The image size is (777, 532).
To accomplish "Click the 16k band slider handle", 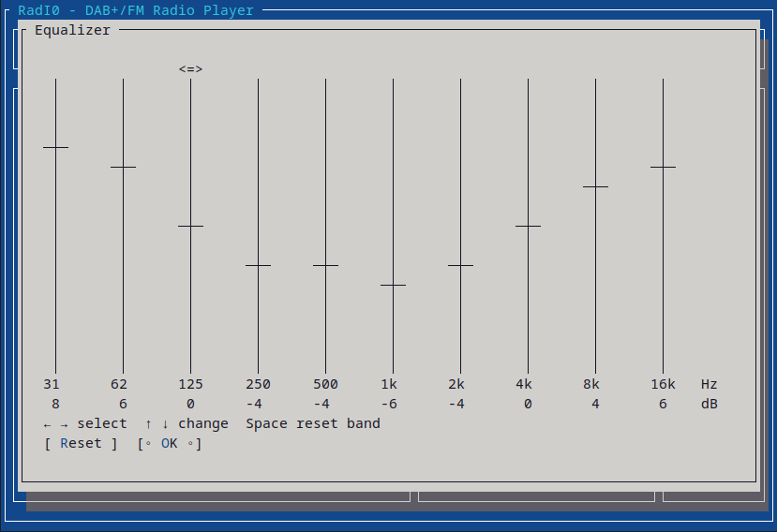I will tap(663, 168).
